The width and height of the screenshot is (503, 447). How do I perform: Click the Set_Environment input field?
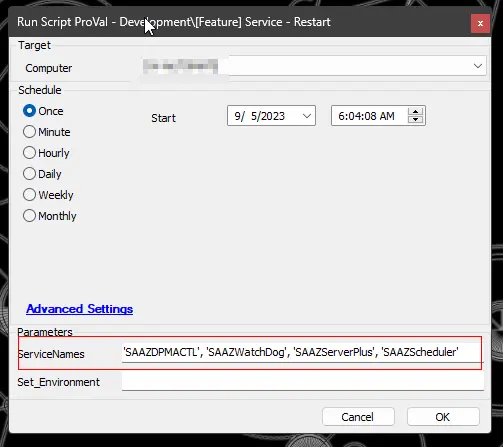tap(303, 381)
